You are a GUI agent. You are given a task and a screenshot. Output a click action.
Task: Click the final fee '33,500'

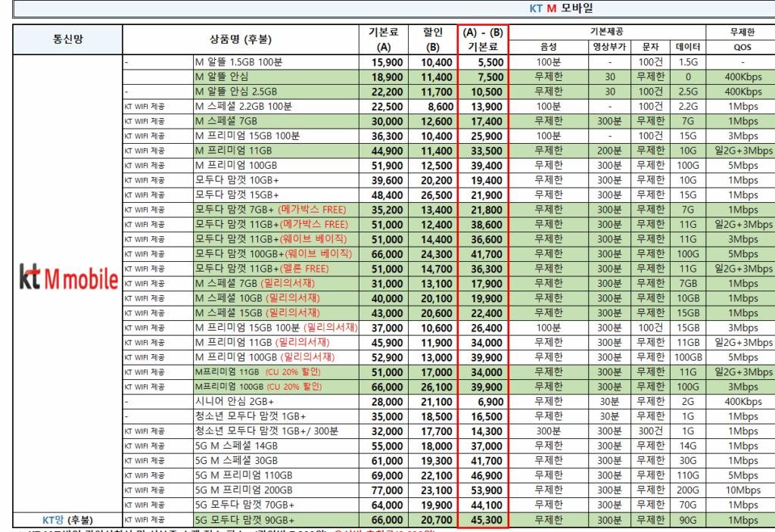click(x=487, y=151)
